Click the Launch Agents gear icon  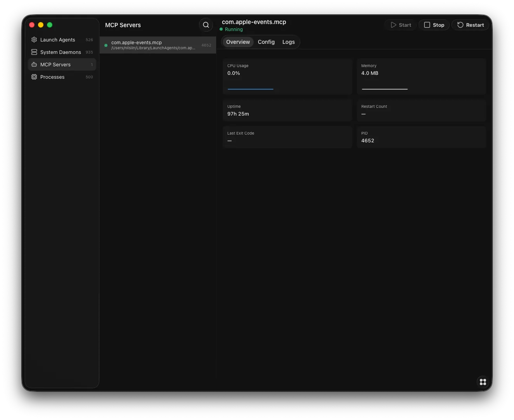[x=34, y=40]
